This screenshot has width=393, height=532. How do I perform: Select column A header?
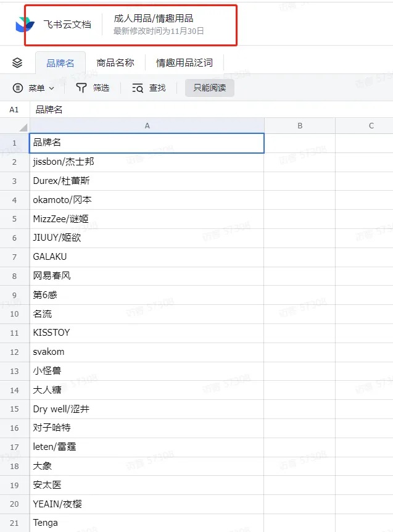147,125
